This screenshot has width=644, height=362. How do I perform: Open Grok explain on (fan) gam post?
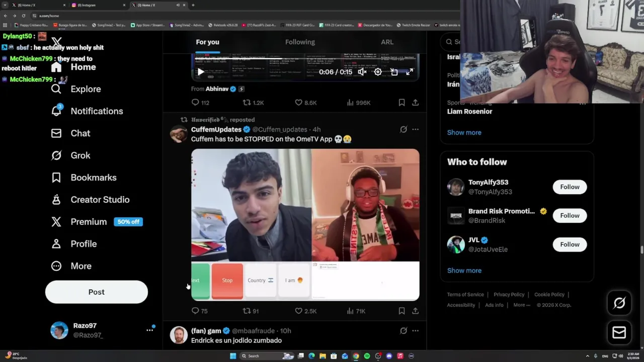coord(404,331)
